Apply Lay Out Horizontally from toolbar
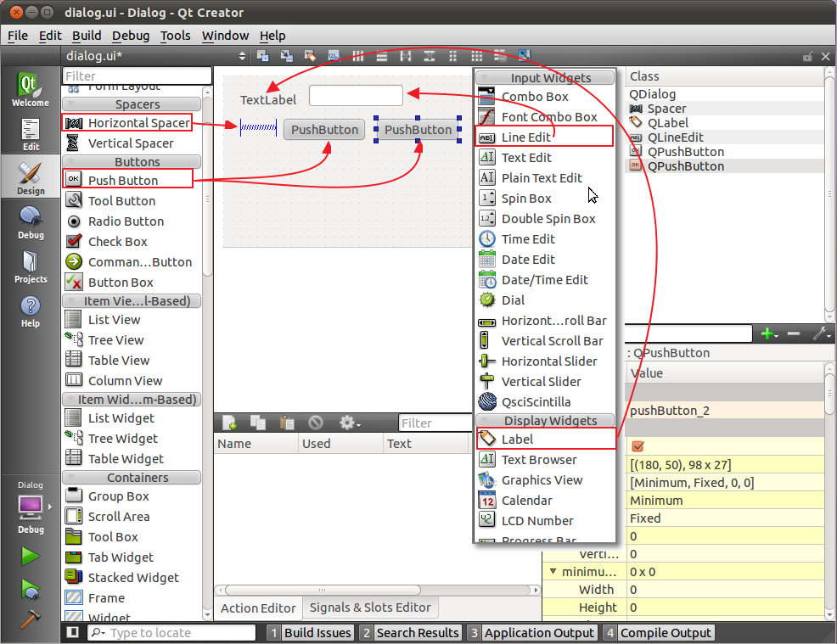The height and width of the screenshot is (644, 837). coord(357,55)
